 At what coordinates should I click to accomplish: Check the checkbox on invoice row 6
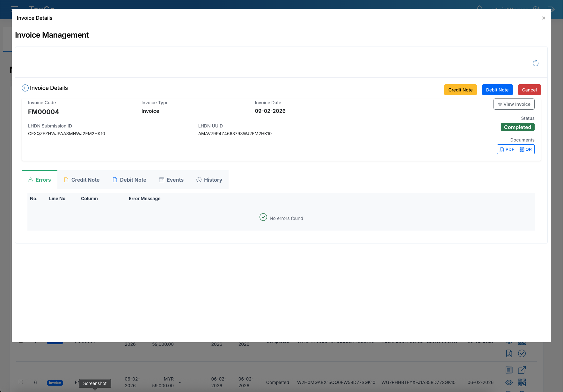click(21, 382)
